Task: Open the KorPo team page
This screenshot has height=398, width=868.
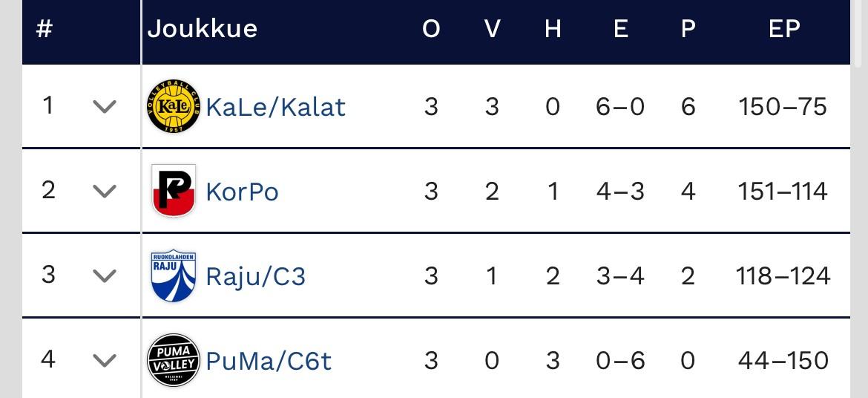Action: pos(242,192)
